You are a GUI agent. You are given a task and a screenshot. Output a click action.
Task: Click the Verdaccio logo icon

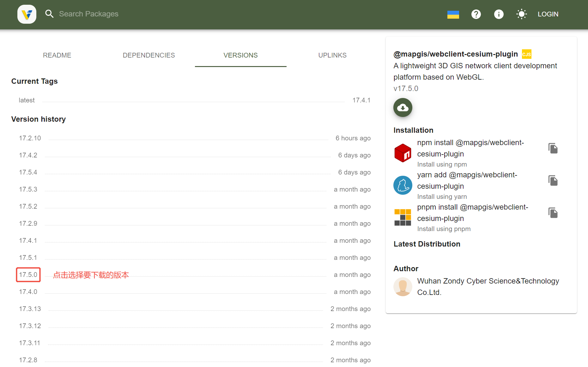pos(27,14)
